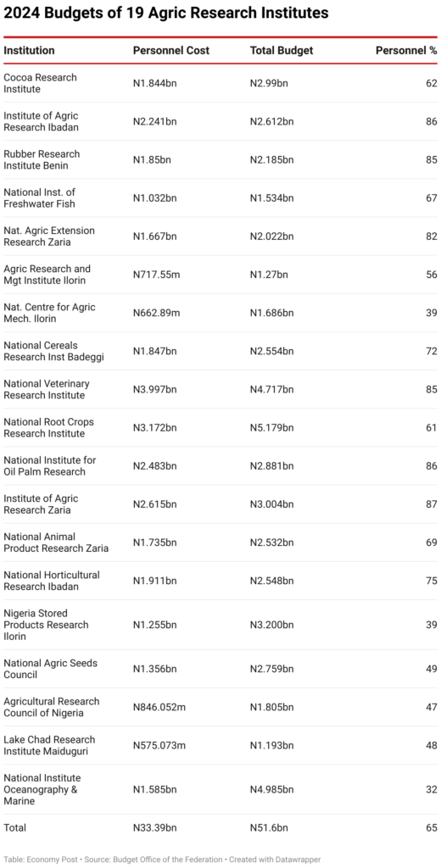Click the Total Budget column header
The width and height of the screenshot is (441, 868).
pyautogui.click(x=282, y=50)
